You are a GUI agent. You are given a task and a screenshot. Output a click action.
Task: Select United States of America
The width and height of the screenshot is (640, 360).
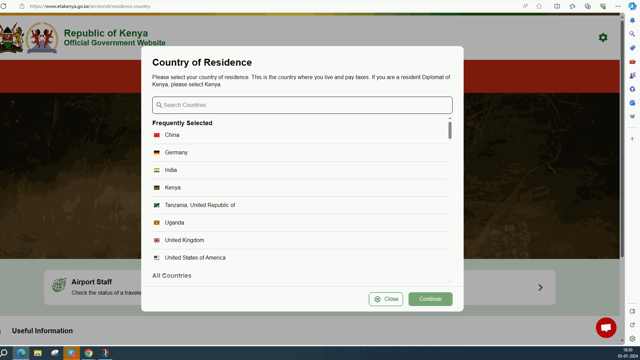point(300,258)
